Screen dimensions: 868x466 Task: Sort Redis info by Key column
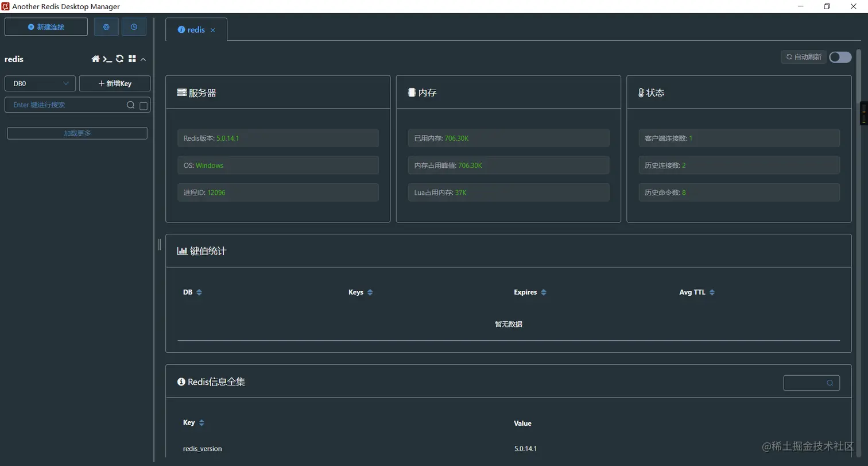pyautogui.click(x=201, y=423)
